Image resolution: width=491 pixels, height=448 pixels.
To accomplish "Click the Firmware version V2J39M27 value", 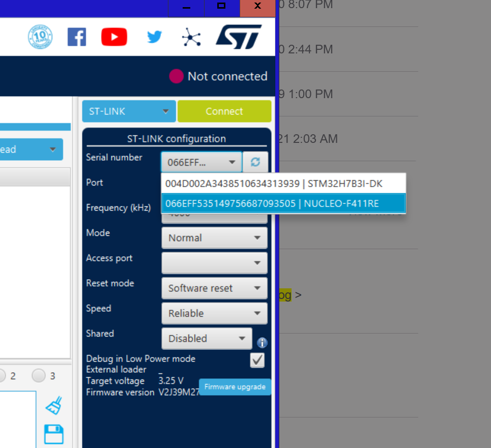I will [179, 392].
